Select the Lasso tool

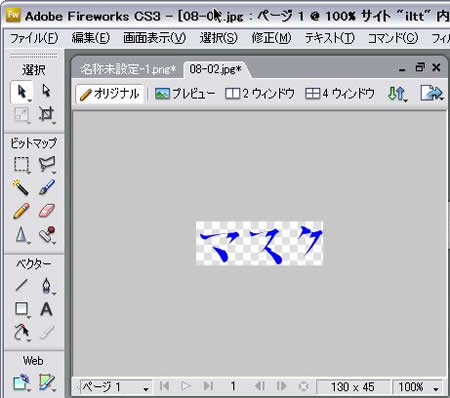(x=46, y=165)
